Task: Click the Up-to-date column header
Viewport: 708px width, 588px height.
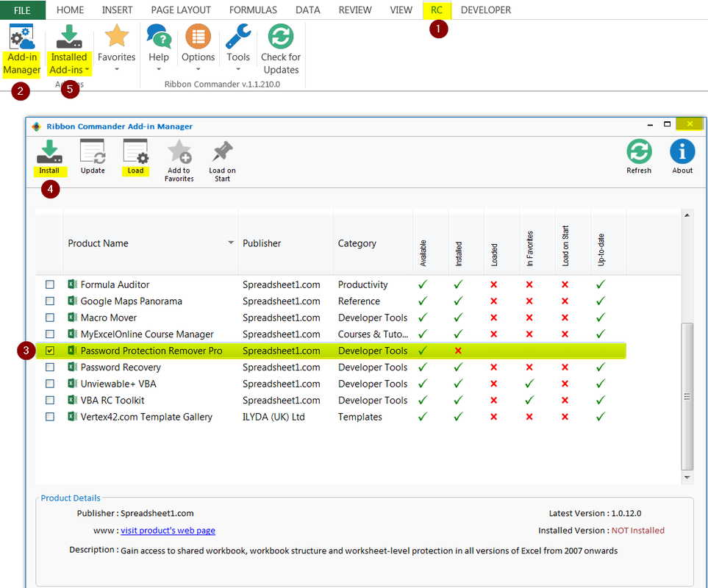Action: coord(608,243)
